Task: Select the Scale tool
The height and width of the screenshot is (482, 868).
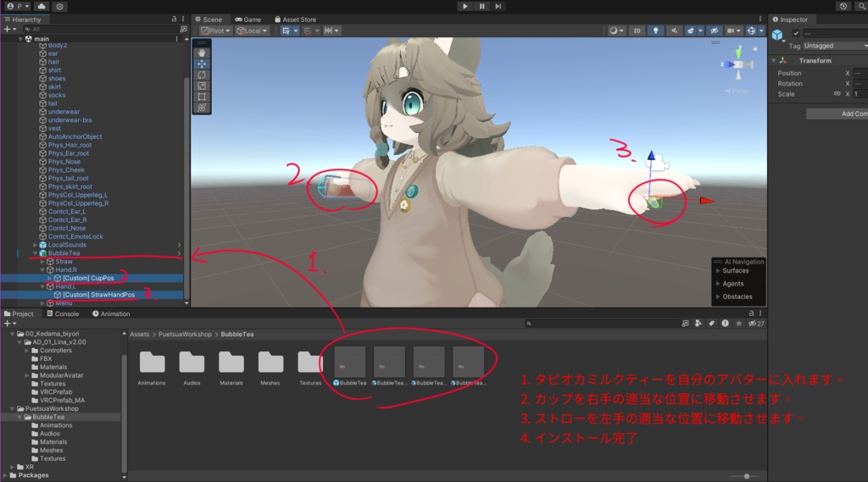Action: tap(202, 86)
